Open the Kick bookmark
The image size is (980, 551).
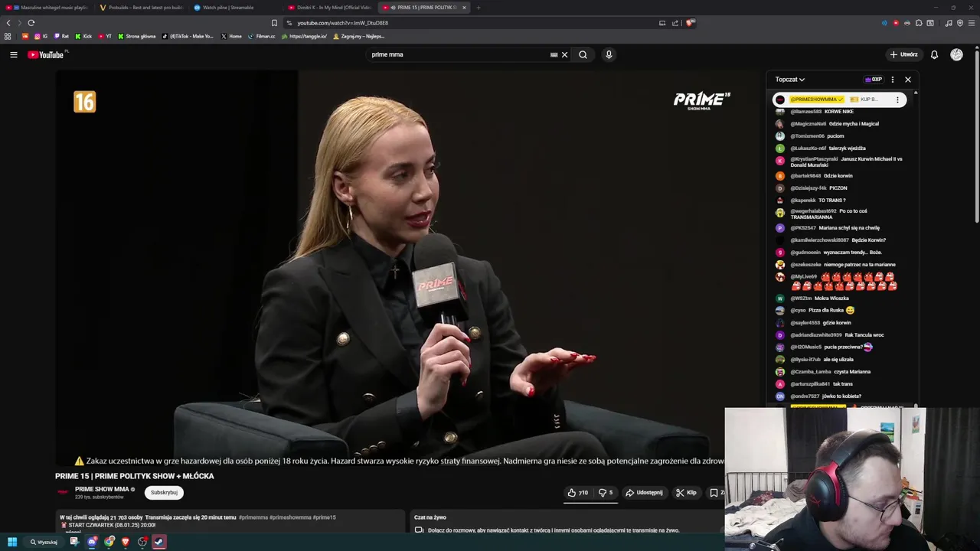coord(83,36)
